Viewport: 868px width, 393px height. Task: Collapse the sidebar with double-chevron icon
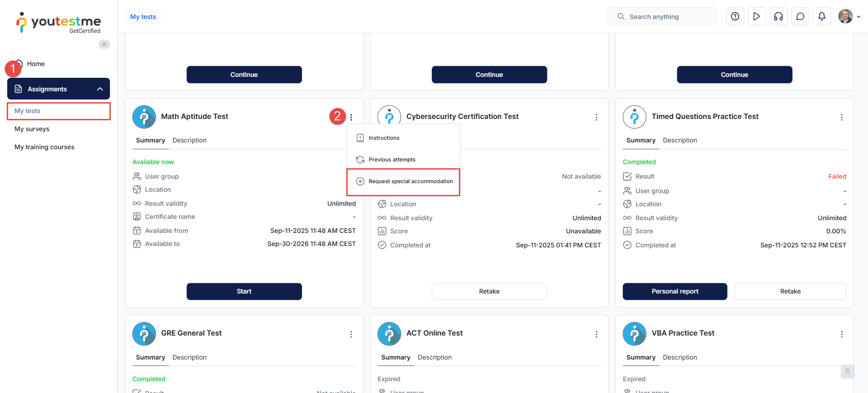(104, 44)
